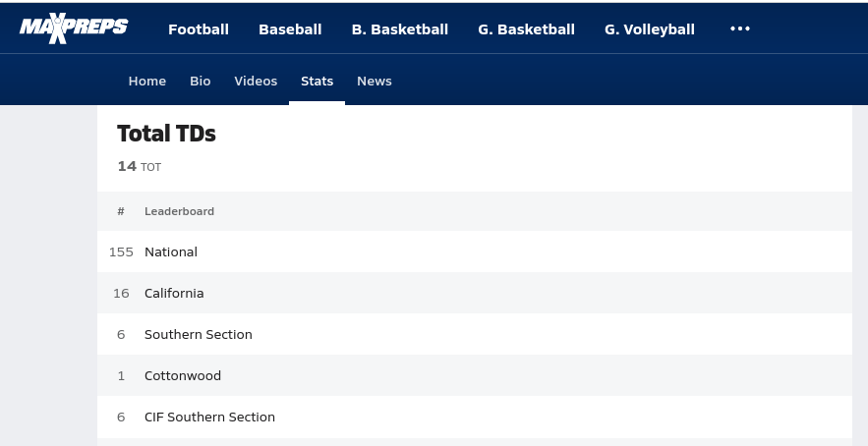Image resolution: width=868 pixels, height=446 pixels.
Task: Open the Cottonwood leaderboard
Action: [183, 376]
